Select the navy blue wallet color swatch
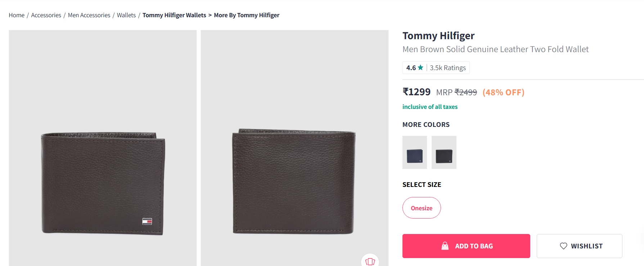644x266 pixels. click(414, 152)
